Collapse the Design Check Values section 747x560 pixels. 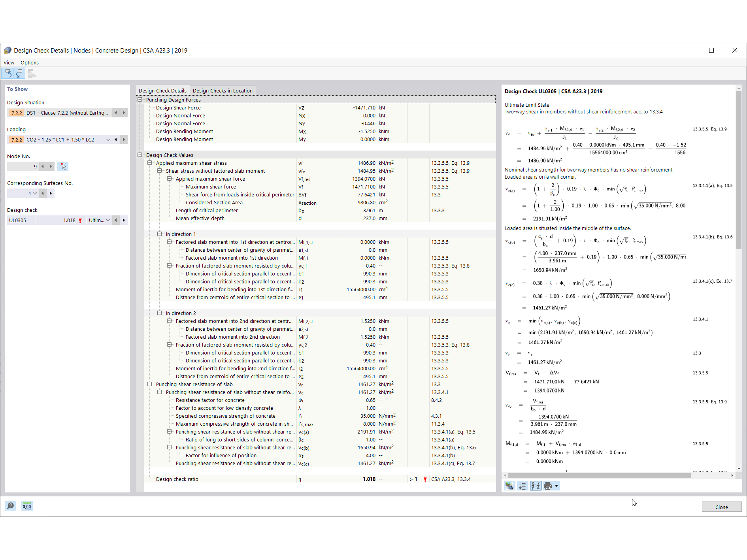(x=140, y=155)
